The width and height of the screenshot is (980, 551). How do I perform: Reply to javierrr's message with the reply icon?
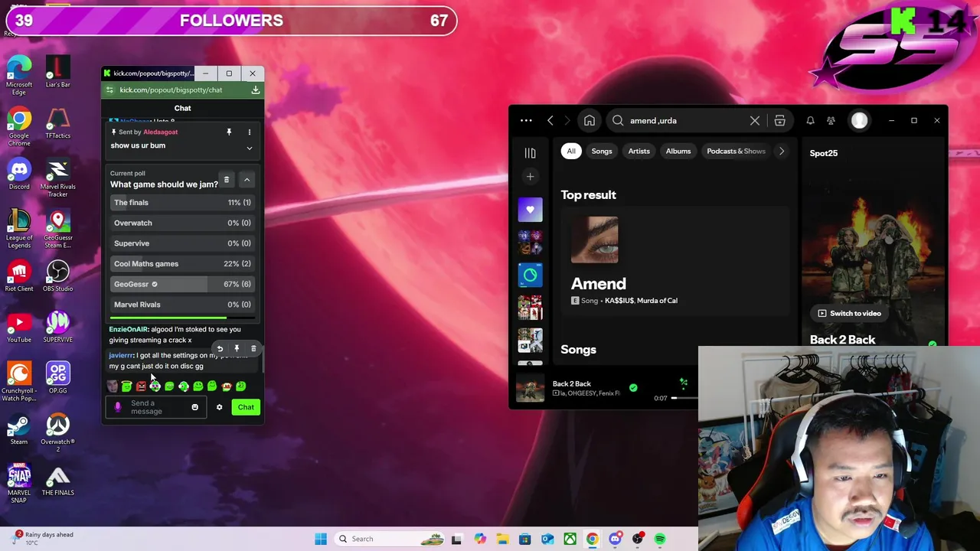coord(220,349)
